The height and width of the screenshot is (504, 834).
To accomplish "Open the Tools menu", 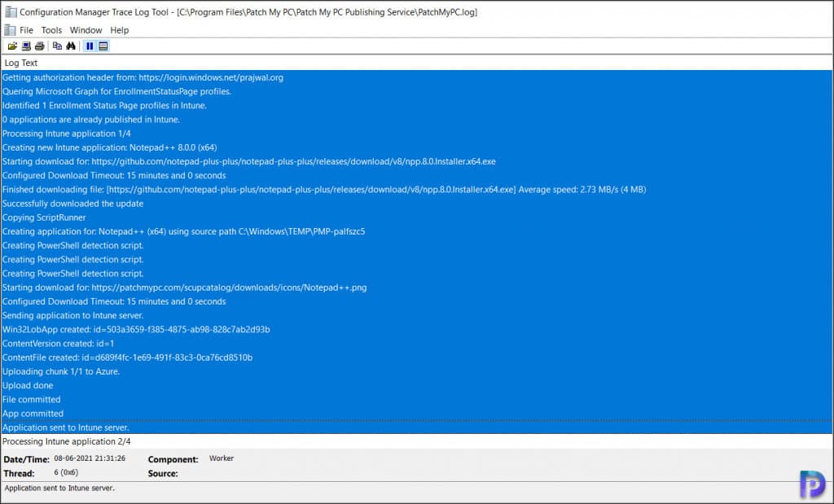I will click(51, 30).
